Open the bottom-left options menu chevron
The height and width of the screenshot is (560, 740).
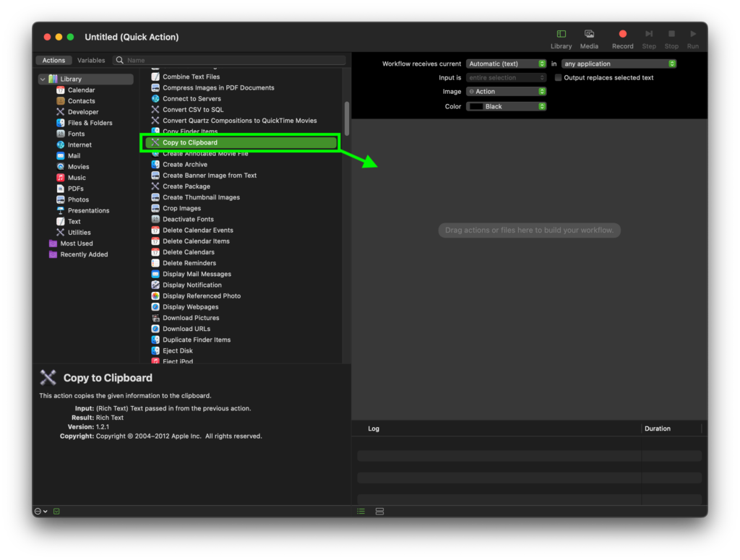coord(46,512)
